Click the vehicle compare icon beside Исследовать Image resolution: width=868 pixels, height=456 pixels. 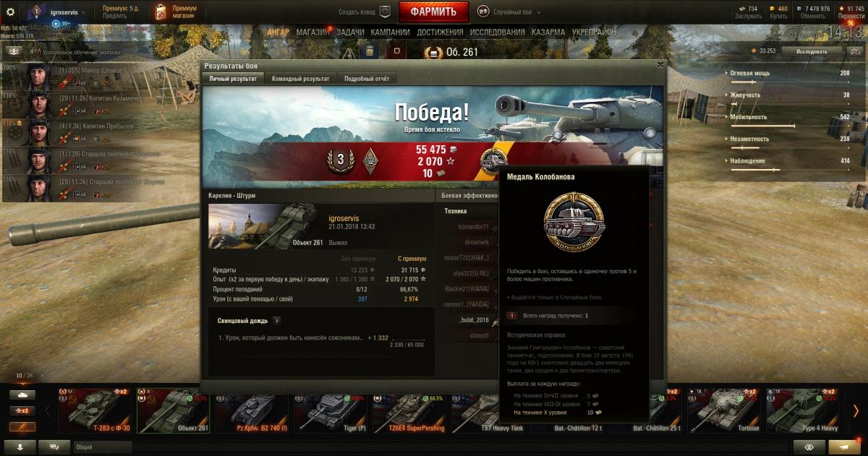(856, 51)
